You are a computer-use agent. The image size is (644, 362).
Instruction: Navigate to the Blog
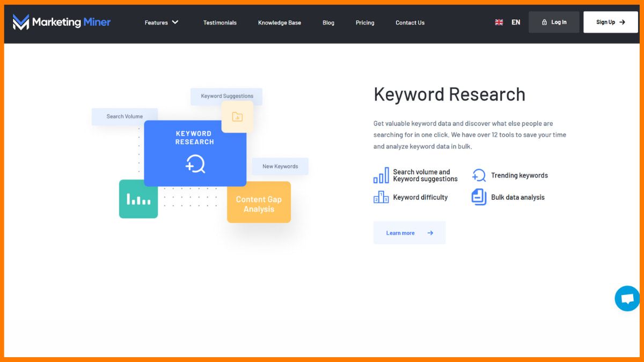point(328,23)
